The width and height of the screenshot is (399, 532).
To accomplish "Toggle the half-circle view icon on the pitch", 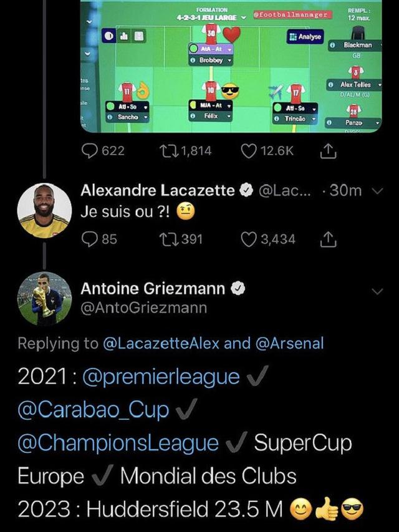I will click(x=109, y=35).
